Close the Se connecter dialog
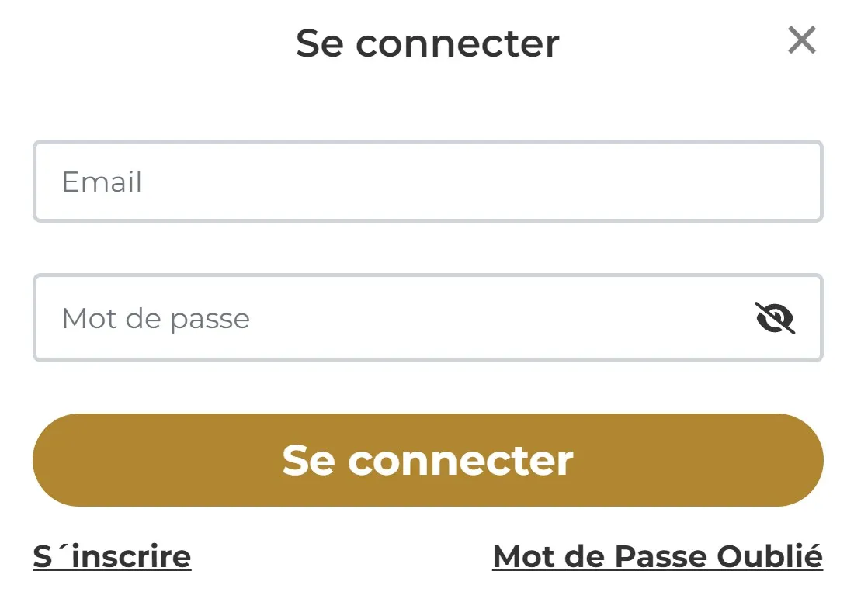The image size is (854, 616). pos(801,40)
